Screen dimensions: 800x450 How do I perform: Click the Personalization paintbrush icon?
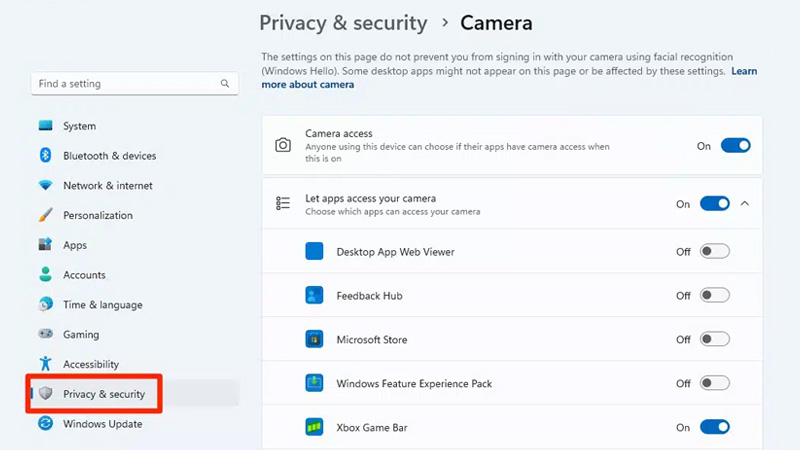(x=45, y=215)
